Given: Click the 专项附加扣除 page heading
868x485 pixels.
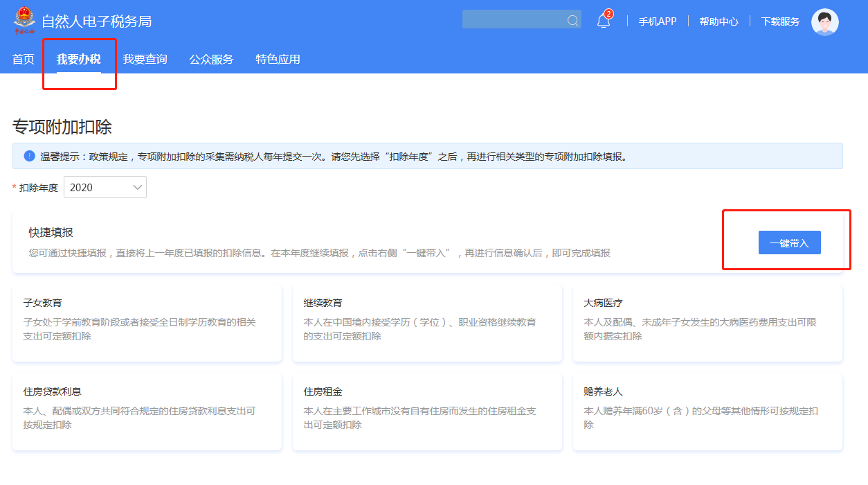Looking at the screenshot, I should tap(62, 127).
